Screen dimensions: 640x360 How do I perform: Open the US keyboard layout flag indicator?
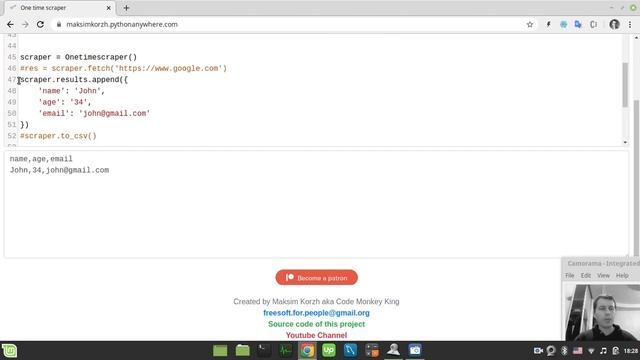coord(578,351)
